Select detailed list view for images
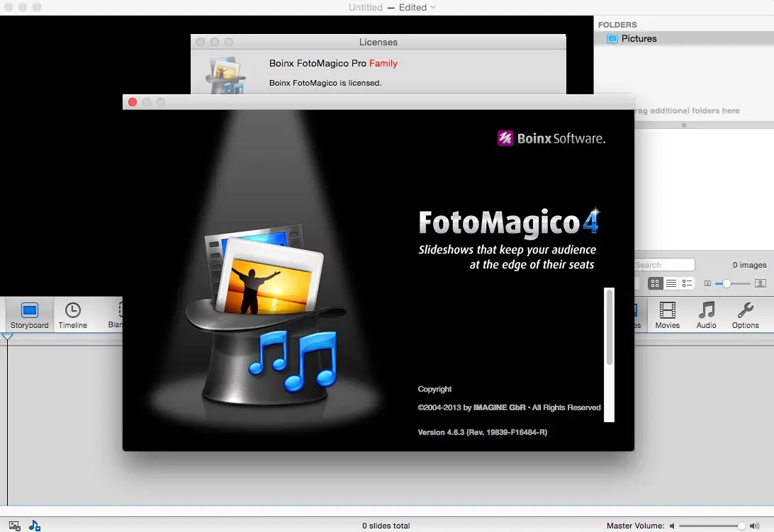The image size is (774, 532). (x=687, y=283)
